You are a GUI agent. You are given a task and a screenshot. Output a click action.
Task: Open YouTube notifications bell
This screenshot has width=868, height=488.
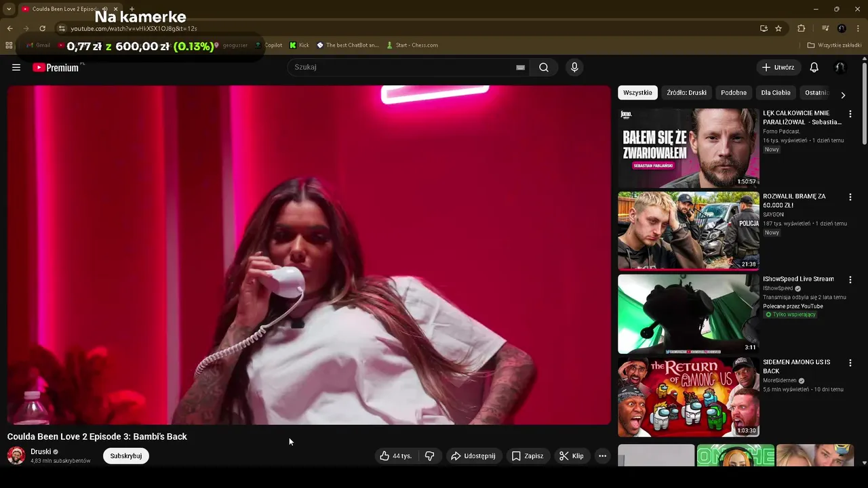pos(814,67)
